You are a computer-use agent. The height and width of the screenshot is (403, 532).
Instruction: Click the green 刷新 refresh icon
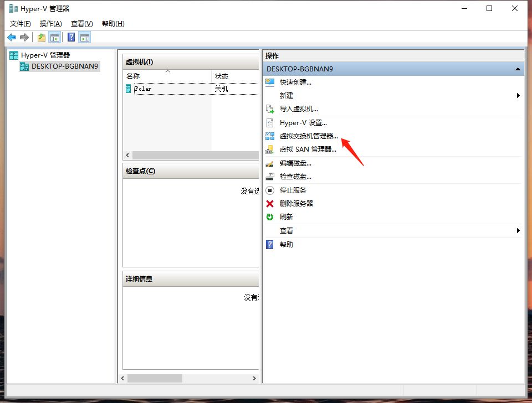(270, 217)
